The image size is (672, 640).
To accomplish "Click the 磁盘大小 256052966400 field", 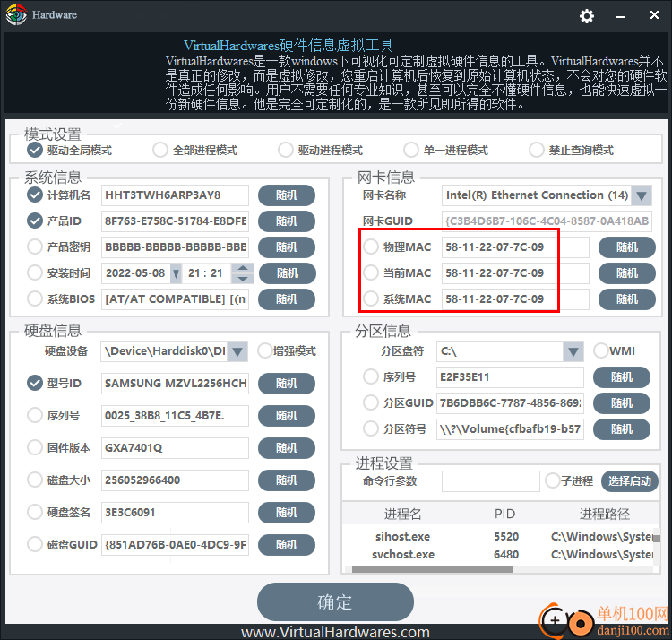I will tap(175, 480).
